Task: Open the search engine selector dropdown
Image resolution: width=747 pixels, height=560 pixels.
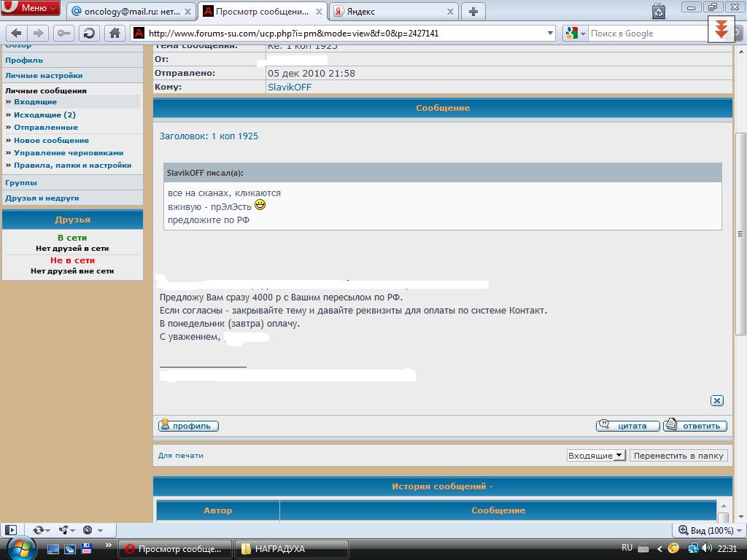Action: pyautogui.click(x=576, y=34)
